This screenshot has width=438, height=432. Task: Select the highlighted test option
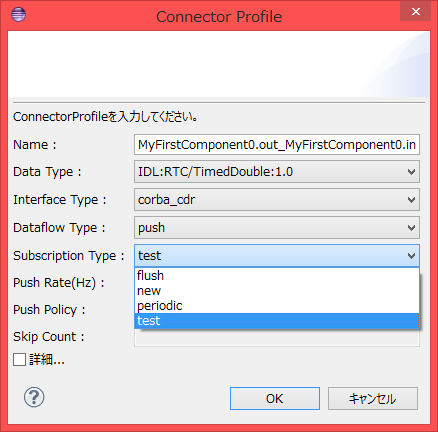(277, 321)
